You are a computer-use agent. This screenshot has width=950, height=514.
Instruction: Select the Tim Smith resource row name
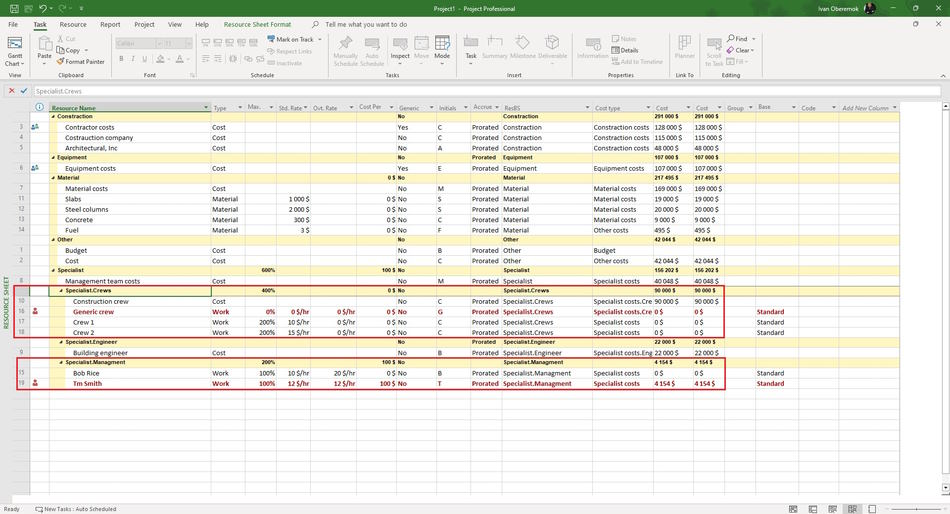pyautogui.click(x=87, y=384)
